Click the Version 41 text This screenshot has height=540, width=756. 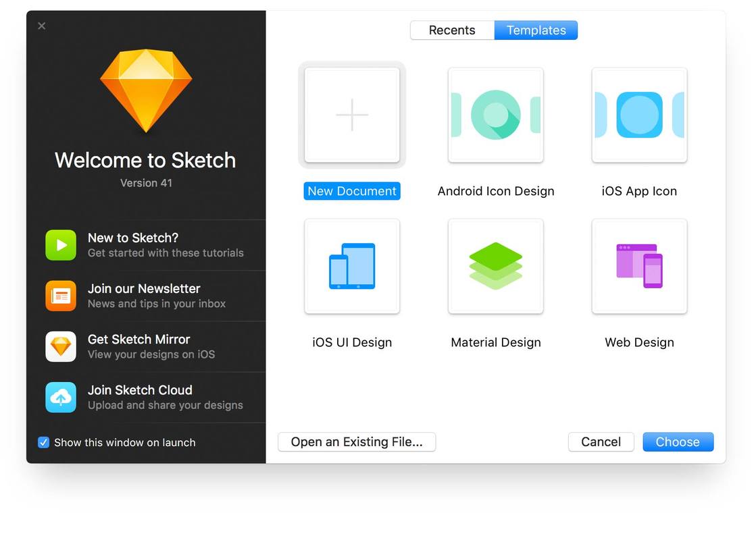(146, 183)
